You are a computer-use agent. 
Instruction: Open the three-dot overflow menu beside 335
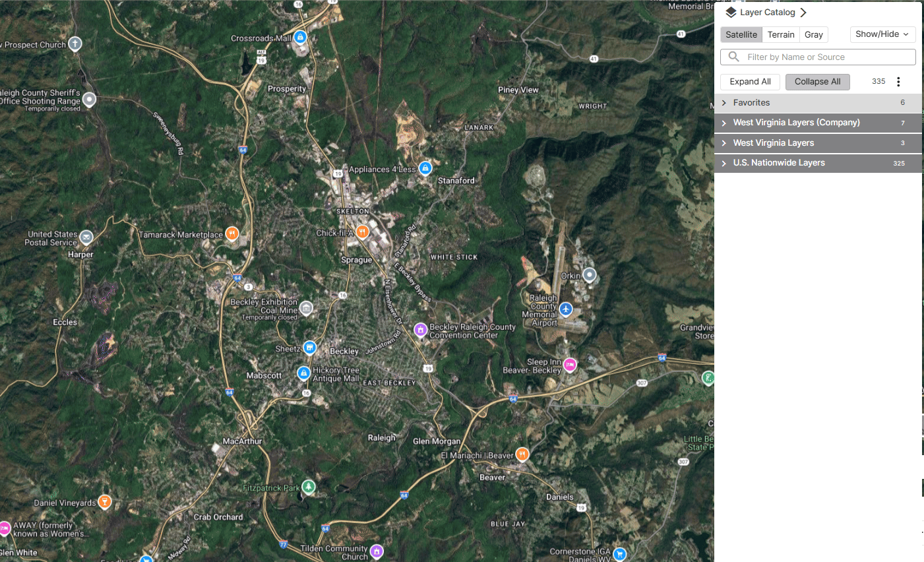(x=898, y=81)
